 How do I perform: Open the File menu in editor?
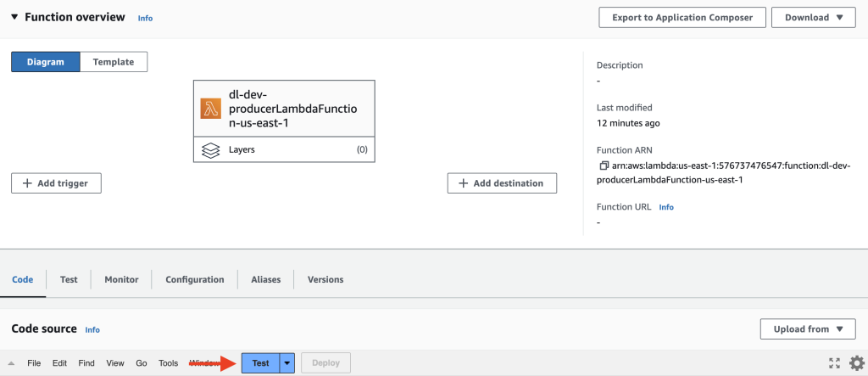pyautogui.click(x=34, y=363)
